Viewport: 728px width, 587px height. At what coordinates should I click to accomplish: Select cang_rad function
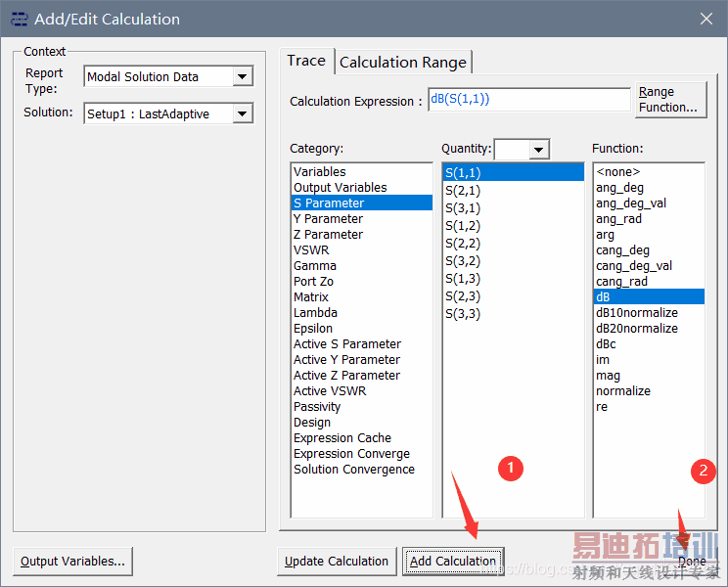coord(649,282)
